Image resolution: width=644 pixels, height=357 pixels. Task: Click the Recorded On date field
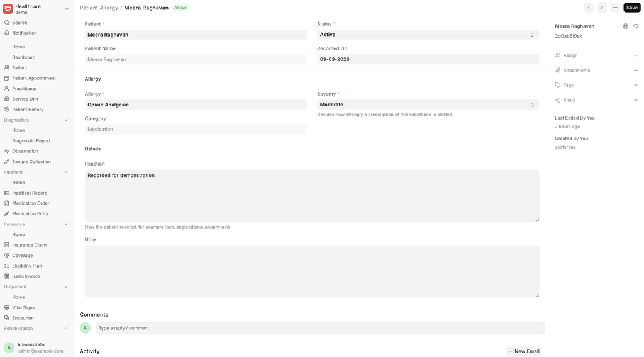(x=428, y=59)
